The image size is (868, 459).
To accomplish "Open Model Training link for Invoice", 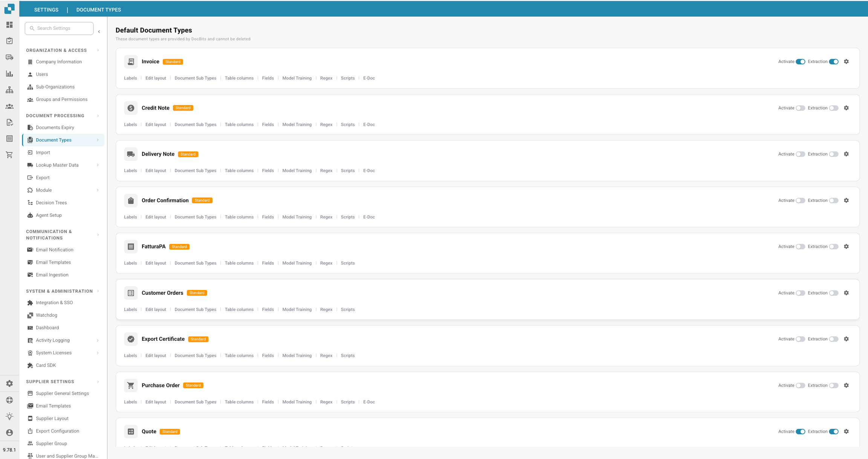I will coord(296,78).
